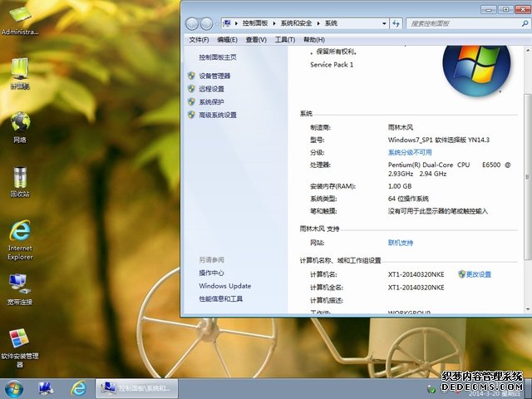Open 设备管理器 link
Screen dimensions: 532x399
point(214,76)
